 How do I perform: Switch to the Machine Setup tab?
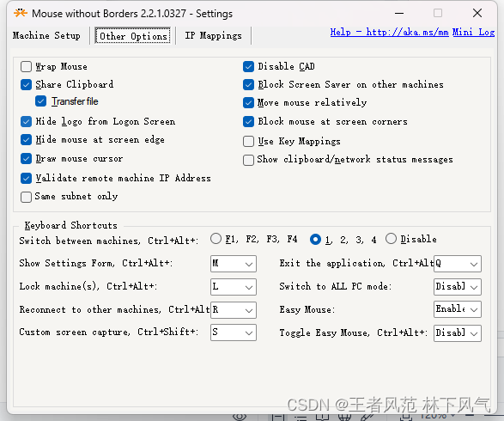pyautogui.click(x=46, y=35)
